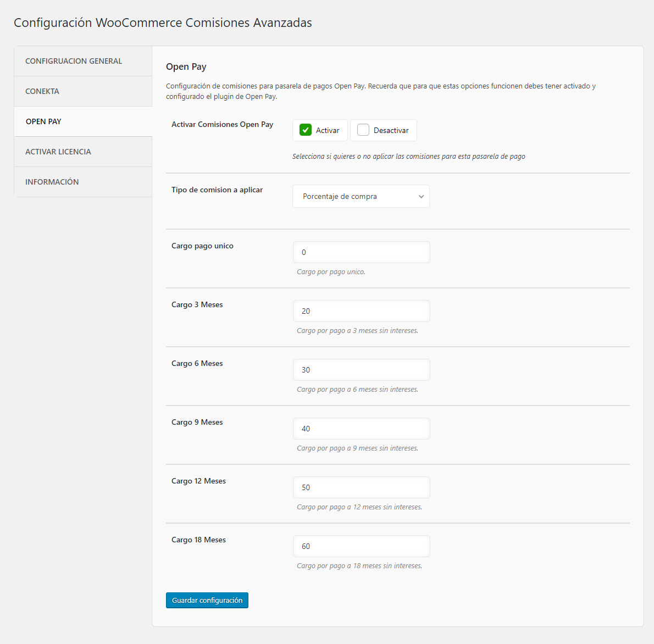Click the Cargo pago unico input field
Image resolution: width=654 pixels, height=644 pixels.
point(361,252)
